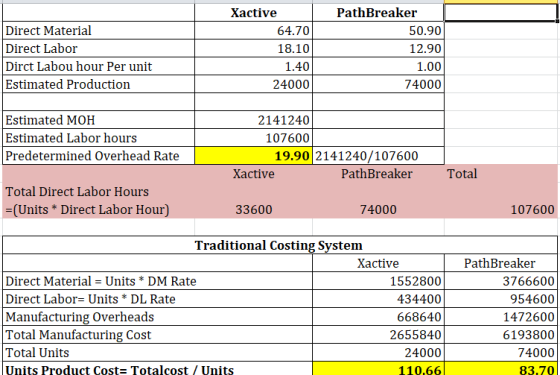Screen dimensions: 560x375
Task: Select 'Units Product Cost= Totalcost / Units' cell
Action: pyautogui.click(x=158, y=369)
